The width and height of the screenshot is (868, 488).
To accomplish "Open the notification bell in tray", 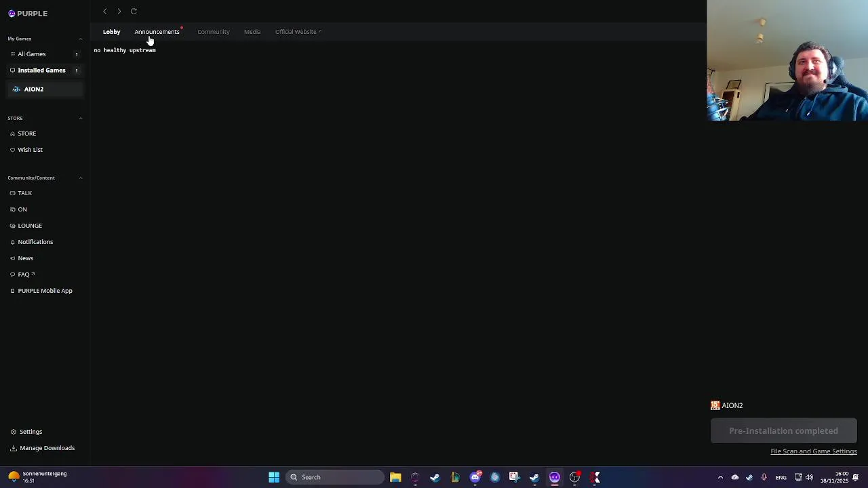I will (x=856, y=477).
